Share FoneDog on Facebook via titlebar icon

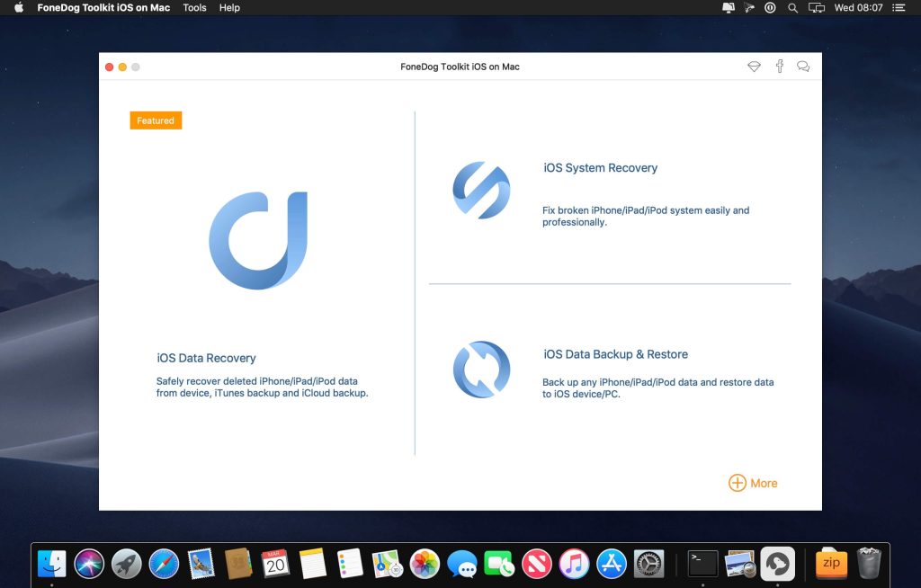(x=779, y=67)
